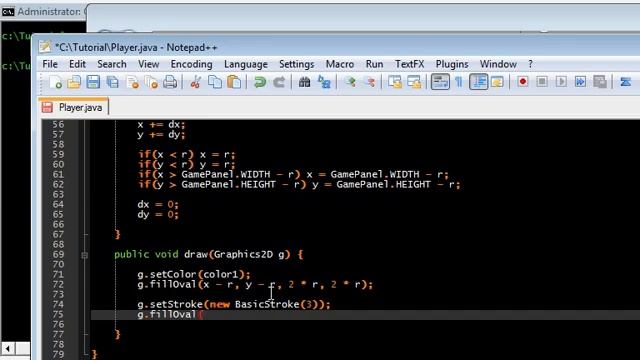The image size is (640, 360).
Task: Click line number 69 in the margin
Action: point(58,254)
